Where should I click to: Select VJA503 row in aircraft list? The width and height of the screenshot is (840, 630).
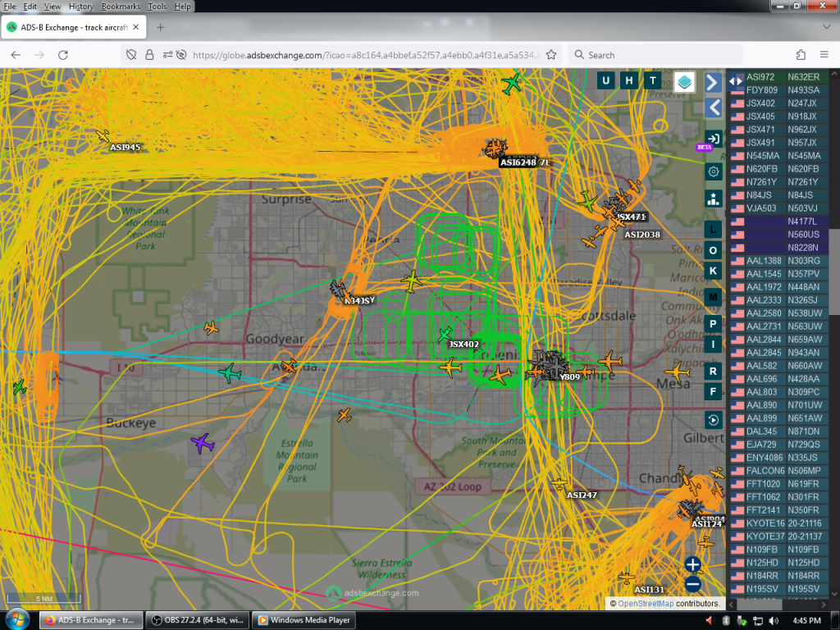pyautogui.click(x=779, y=208)
